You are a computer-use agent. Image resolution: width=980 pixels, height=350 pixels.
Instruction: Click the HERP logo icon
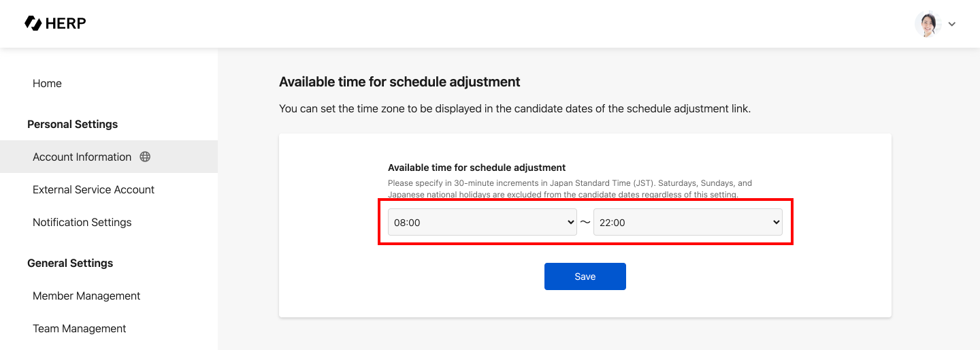[33, 23]
